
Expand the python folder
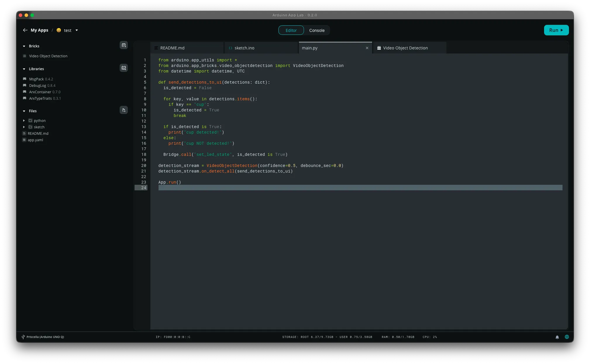coord(24,120)
